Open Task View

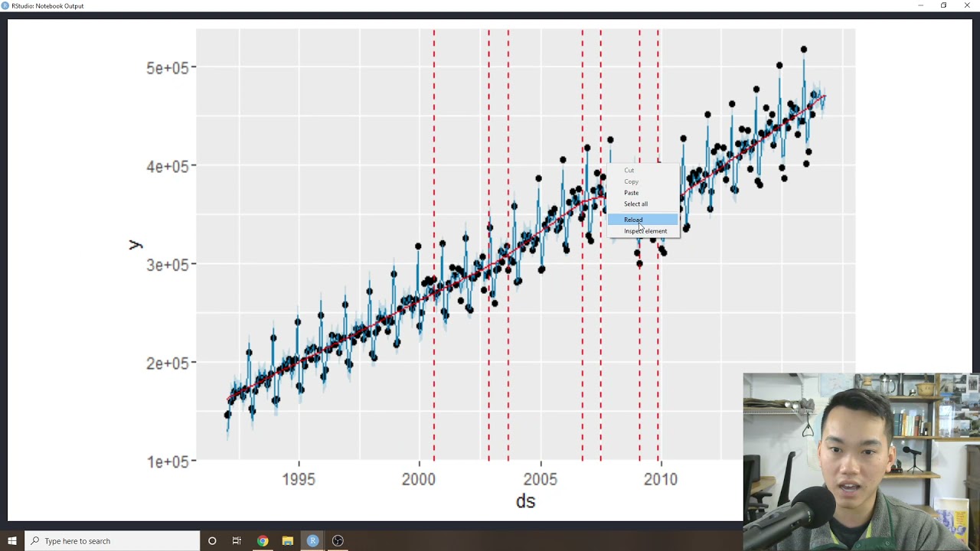[237, 541]
